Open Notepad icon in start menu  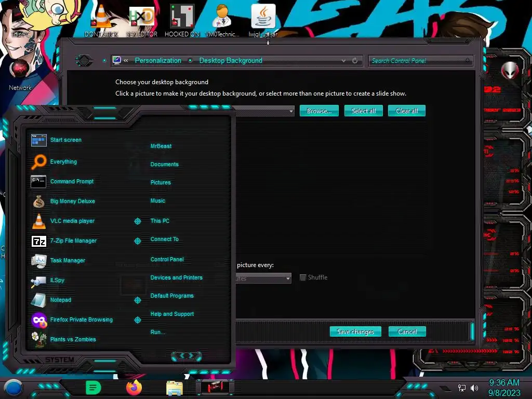point(38,300)
